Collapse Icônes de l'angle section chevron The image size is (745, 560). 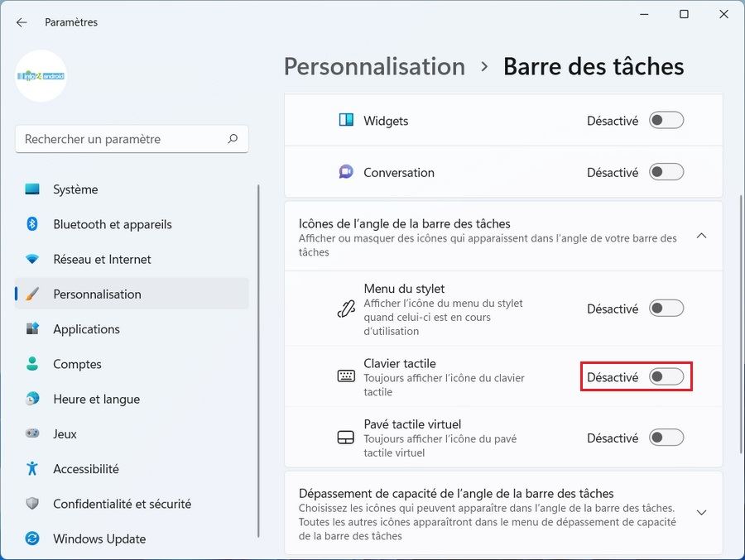[x=701, y=237]
